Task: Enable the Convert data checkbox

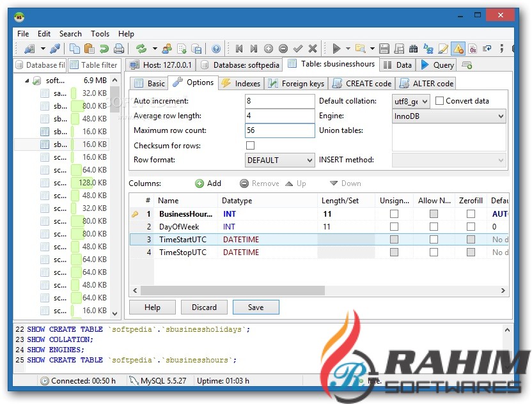Action: 440,101
